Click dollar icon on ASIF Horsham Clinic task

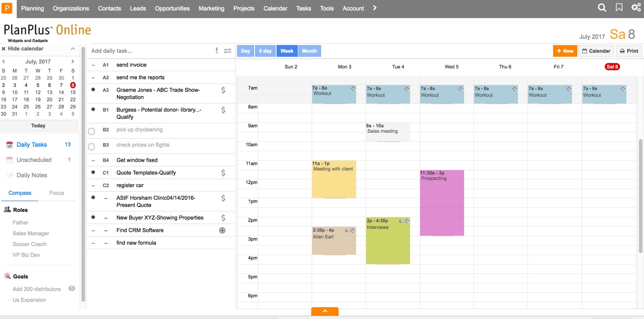tap(223, 198)
